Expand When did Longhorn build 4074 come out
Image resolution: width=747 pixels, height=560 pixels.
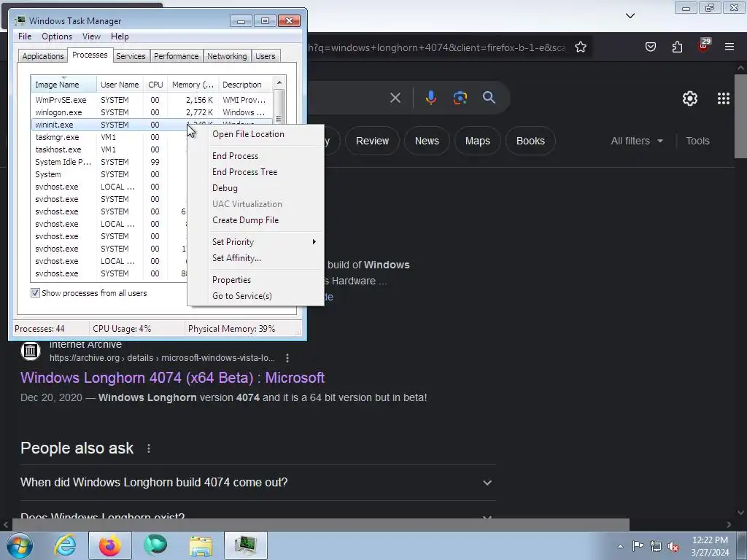(x=258, y=483)
